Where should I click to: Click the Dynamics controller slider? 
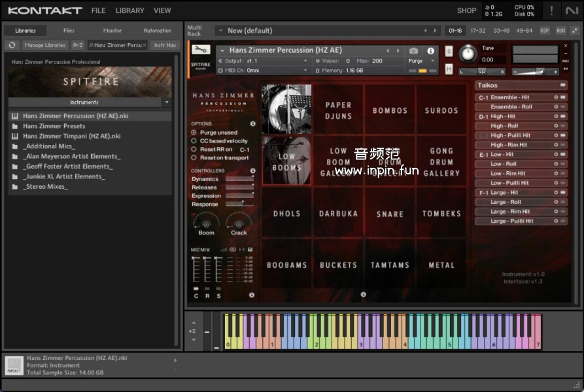coord(239,179)
